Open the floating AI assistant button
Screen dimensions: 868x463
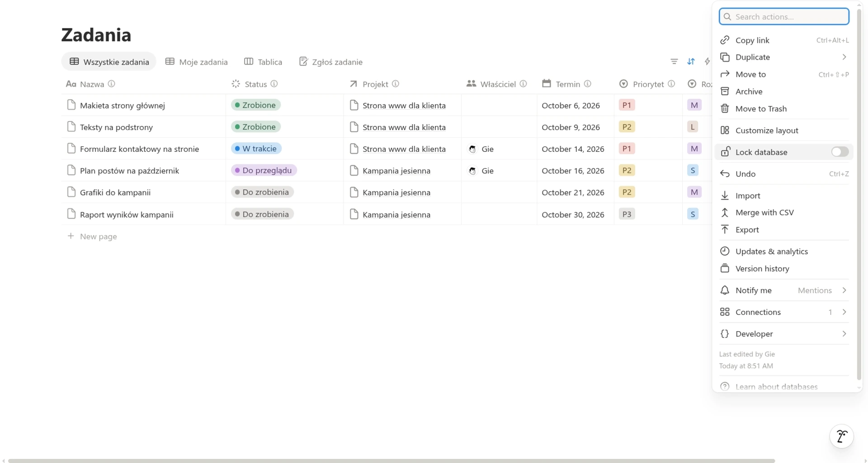click(841, 436)
